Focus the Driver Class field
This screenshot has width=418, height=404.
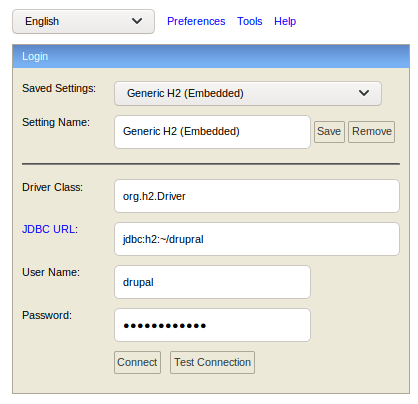pos(257,196)
